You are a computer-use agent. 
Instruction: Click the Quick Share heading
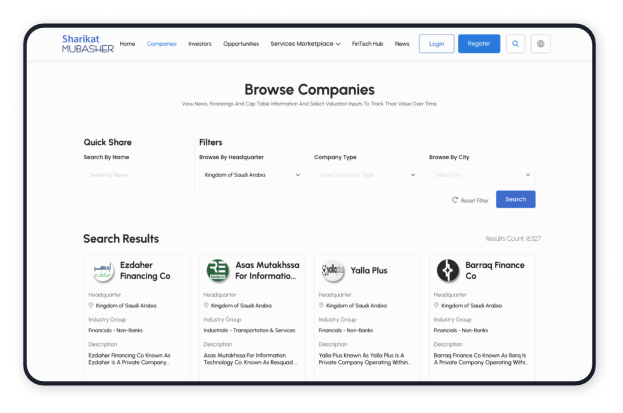coord(108,142)
